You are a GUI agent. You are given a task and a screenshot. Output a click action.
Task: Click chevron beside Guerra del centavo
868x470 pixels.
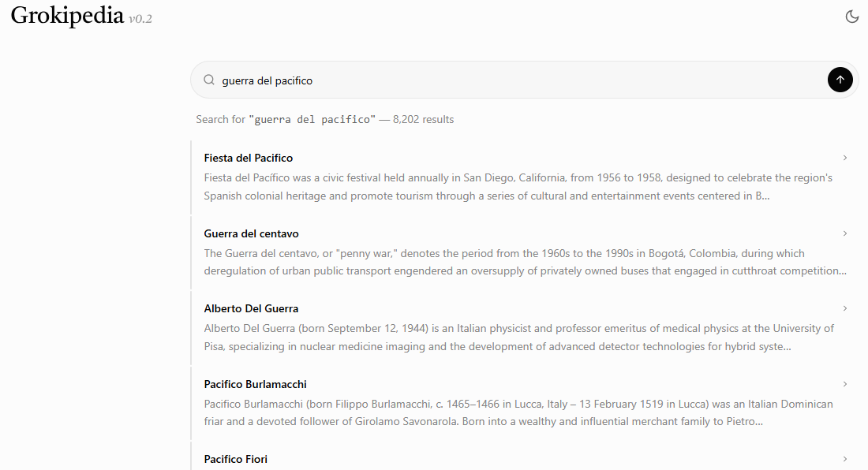[x=845, y=233]
